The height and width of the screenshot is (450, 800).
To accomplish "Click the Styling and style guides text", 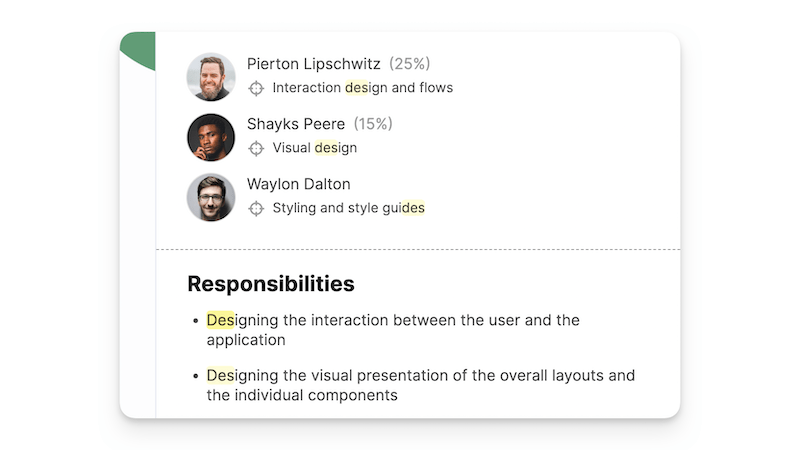I will pyautogui.click(x=348, y=208).
